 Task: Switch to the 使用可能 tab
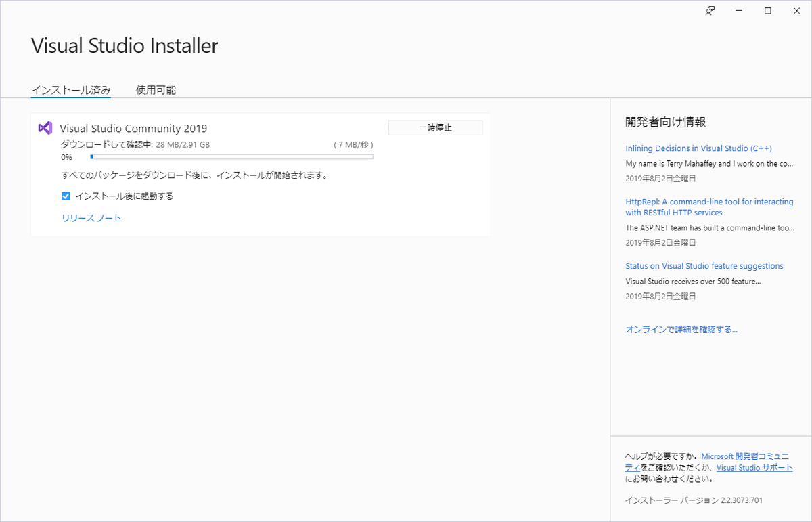click(155, 89)
